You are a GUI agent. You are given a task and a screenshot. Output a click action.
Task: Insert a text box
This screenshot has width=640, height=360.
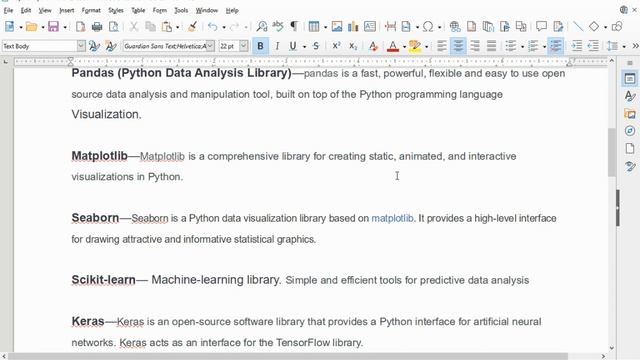pyautogui.click(x=370, y=27)
